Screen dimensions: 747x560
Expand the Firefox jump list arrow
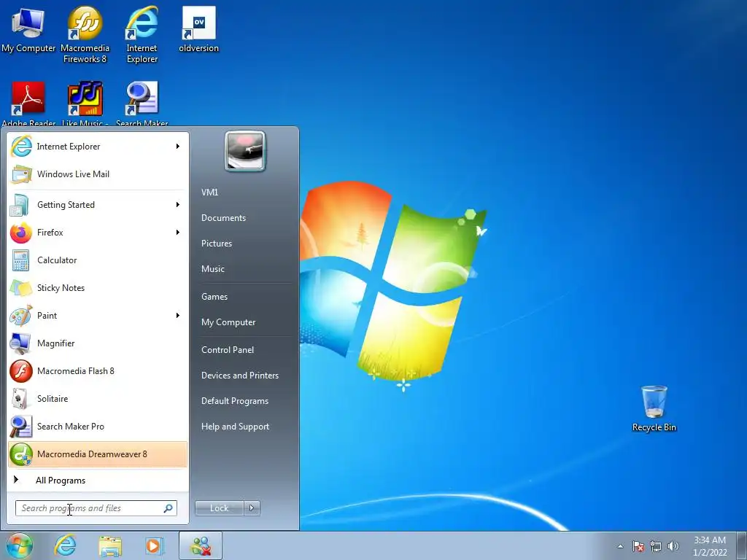point(178,233)
